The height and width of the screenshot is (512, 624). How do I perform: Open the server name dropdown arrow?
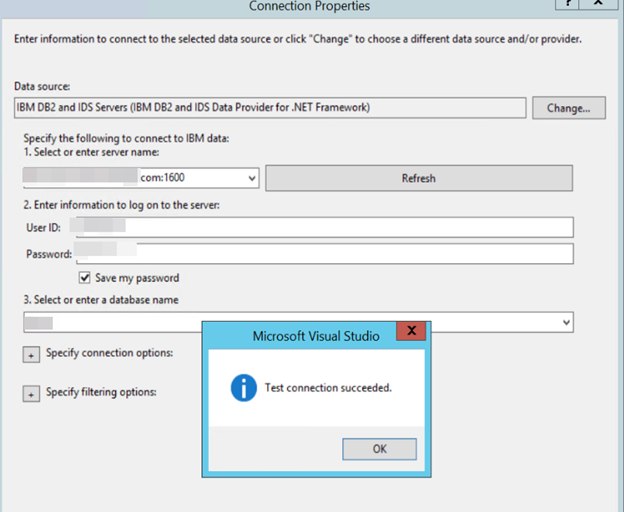coord(251,179)
